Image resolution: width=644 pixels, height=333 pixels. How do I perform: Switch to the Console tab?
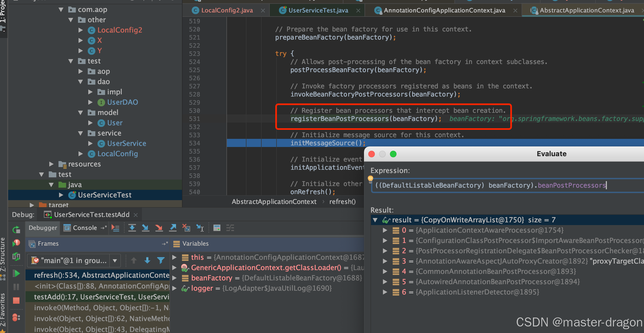click(x=84, y=228)
